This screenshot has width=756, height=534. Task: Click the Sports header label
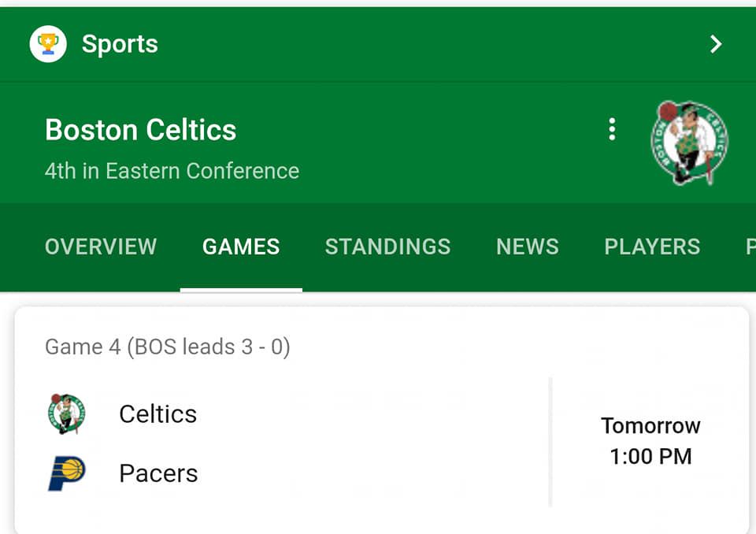[x=120, y=44]
